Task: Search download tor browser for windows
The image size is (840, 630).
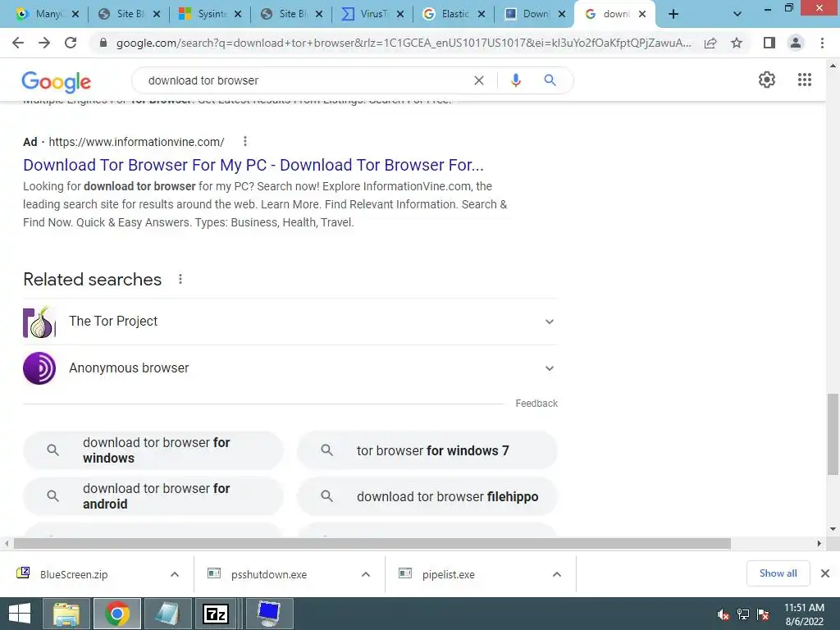Action: coord(153,450)
